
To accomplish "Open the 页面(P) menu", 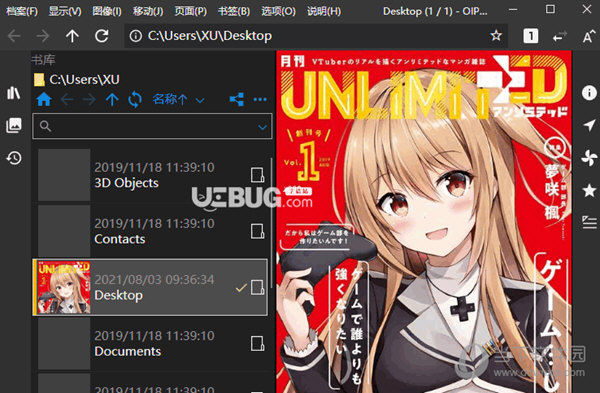I will tap(191, 11).
